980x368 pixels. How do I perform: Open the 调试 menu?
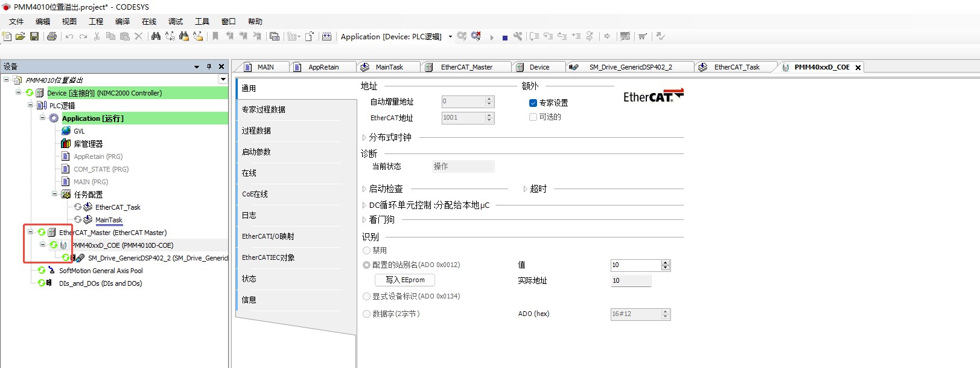click(x=176, y=21)
